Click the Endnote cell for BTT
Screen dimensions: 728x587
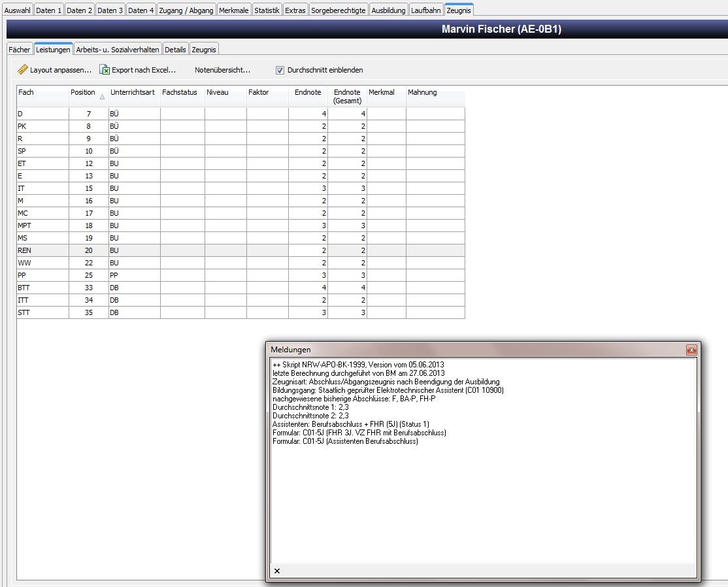point(308,288)
